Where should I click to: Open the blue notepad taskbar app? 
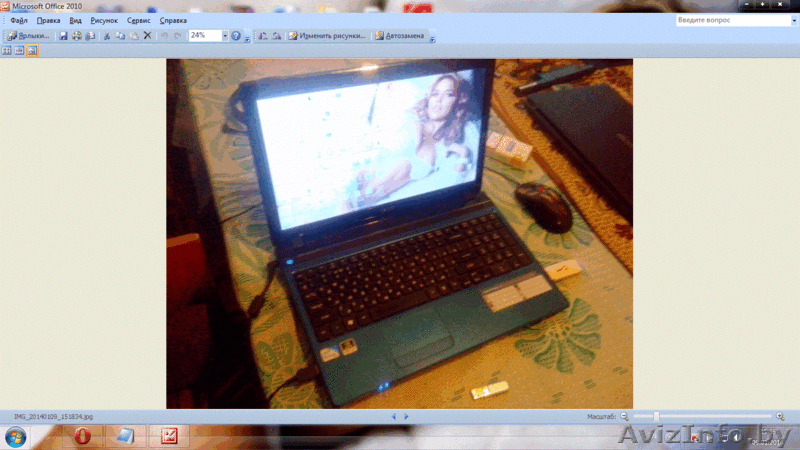(x=126, y=436)
